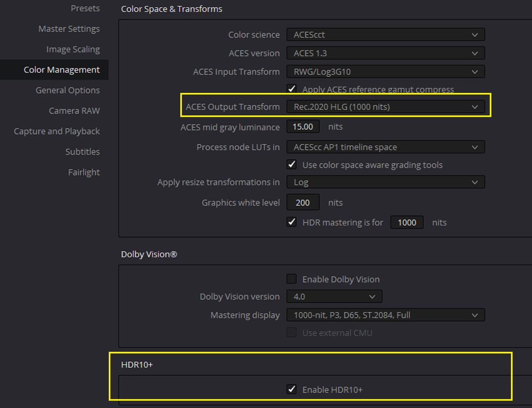Click the ACES mid gray luminance label
This screenshot has width=532, height=408.
tap(230, 127)
